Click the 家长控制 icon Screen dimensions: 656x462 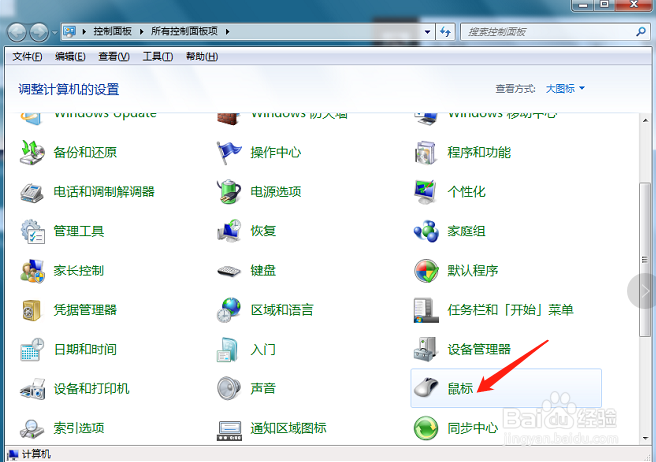click(x=32, y=270)
